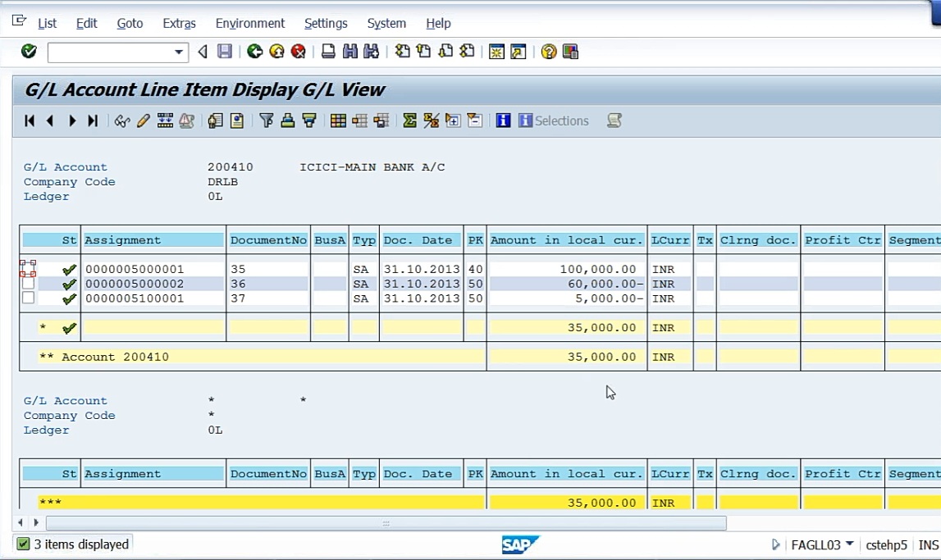Calculate total with sigma icon
Image resolution: width=941 pixels, height=560 pixels.
409,121
